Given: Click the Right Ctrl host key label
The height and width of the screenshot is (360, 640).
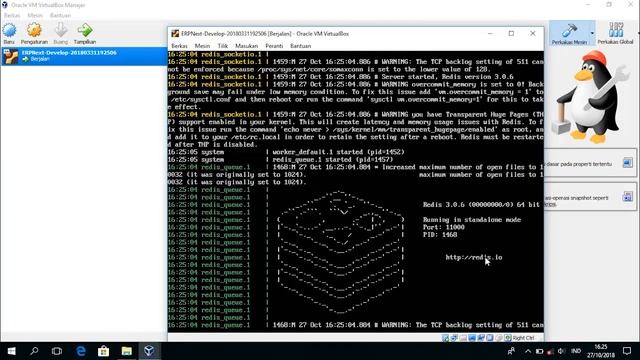Looking at the screenshot, I should [523, 338].
